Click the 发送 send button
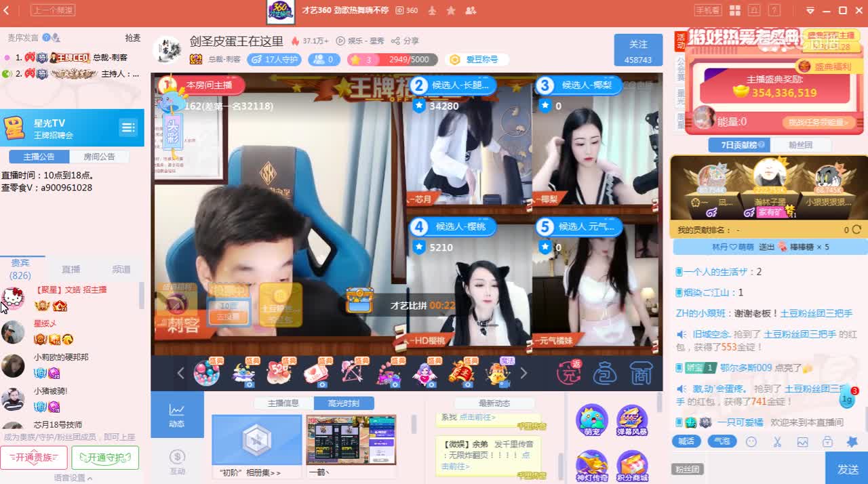Screen dimensions: 868x484 tap(848, 469)
